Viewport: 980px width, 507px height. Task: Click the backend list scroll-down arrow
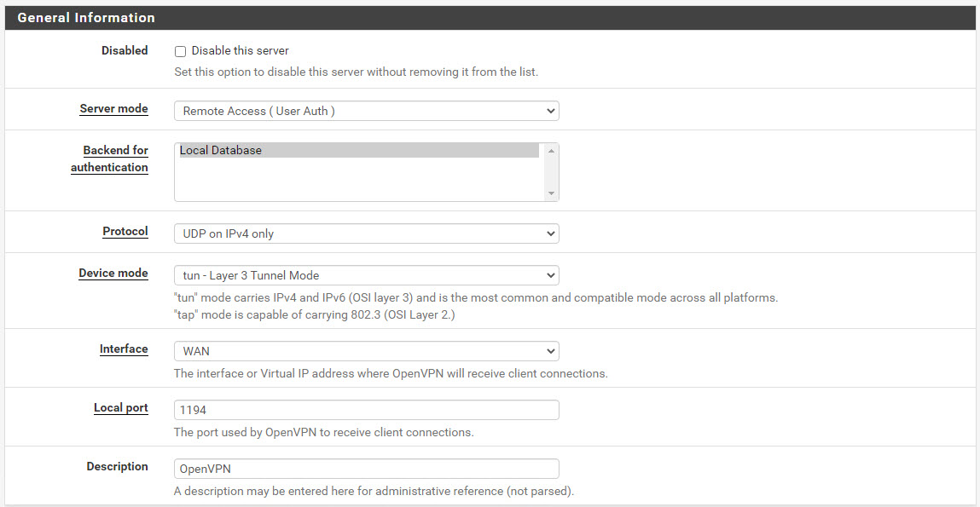click(551, 193)
